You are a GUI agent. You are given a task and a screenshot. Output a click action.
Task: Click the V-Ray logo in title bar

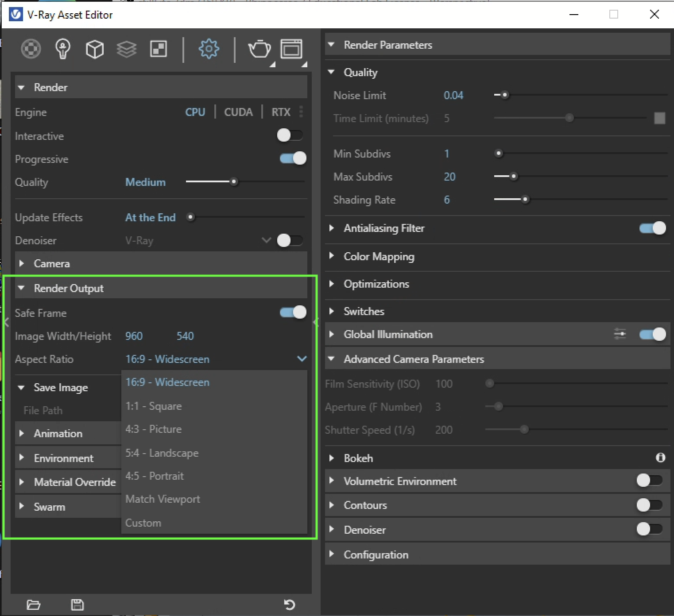point(15,15)
